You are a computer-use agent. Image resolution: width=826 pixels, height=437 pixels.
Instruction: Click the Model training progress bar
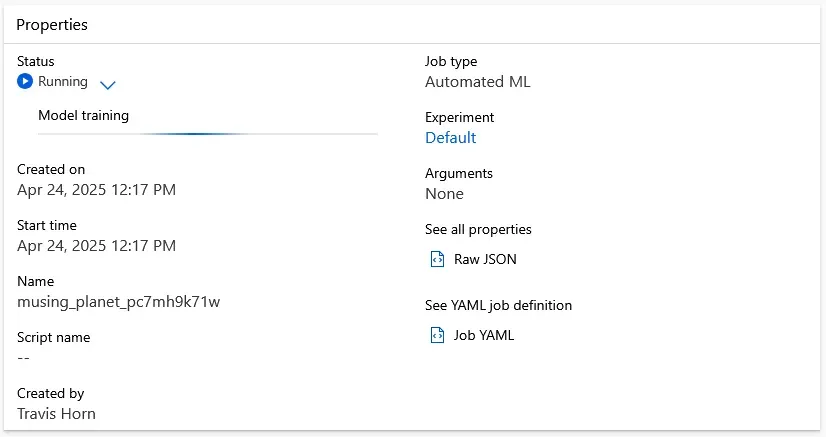[207, 133]
